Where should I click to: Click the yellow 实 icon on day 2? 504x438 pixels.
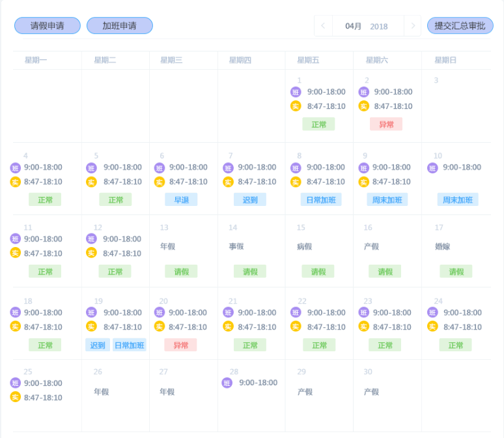pos(363,106)
